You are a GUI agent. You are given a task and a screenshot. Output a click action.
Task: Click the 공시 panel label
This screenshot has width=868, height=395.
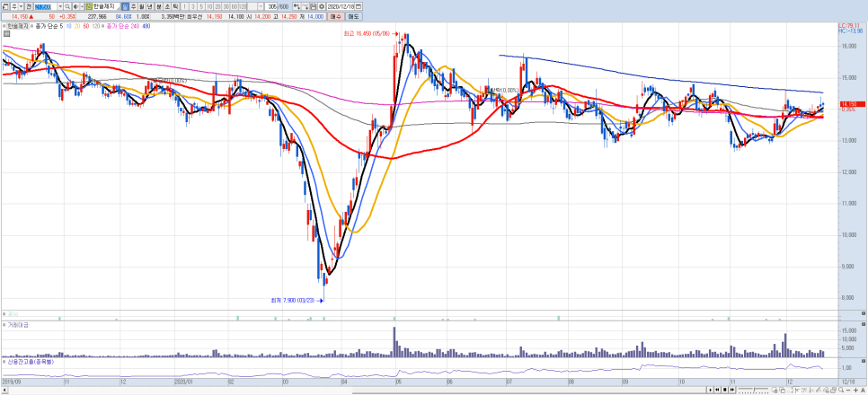click(x=13, y=313)
